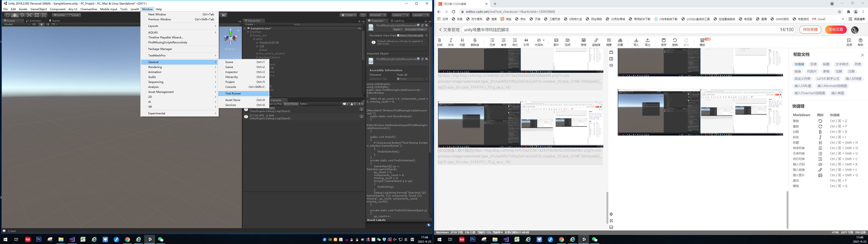Toggle scene lighting sun icon
This screenshot has width=868, height=244.
pos(41,24)
